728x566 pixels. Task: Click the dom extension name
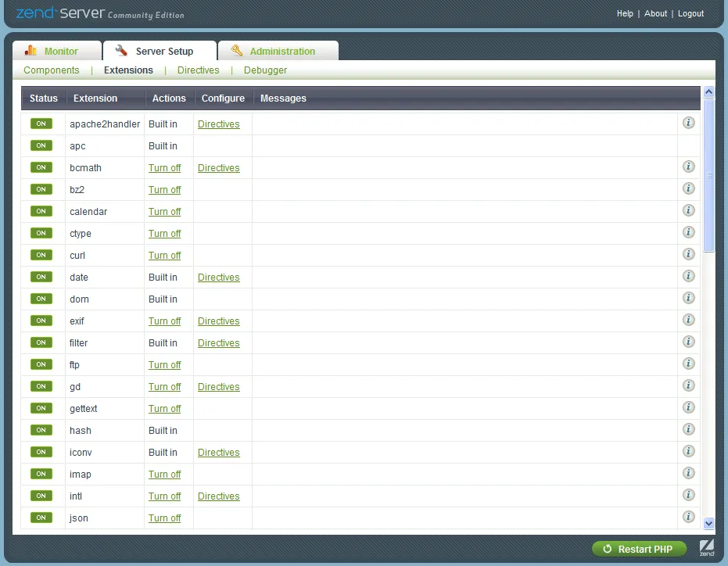79,299
